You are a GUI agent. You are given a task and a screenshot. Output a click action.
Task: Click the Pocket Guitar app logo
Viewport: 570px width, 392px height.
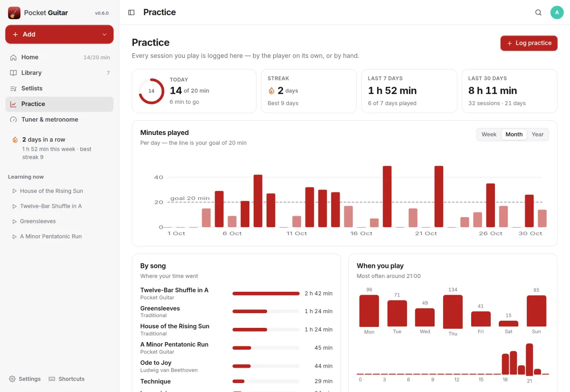(14, 13)
